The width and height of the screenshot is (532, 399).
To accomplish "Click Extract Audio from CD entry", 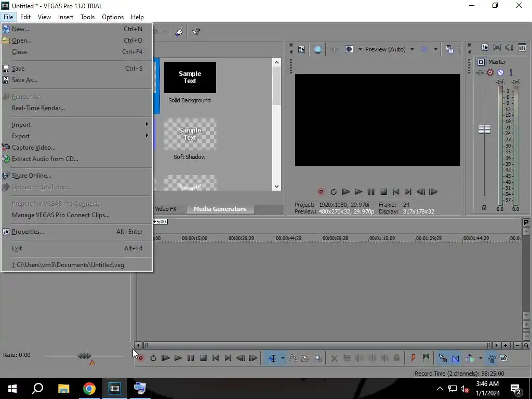I will 77,159.
